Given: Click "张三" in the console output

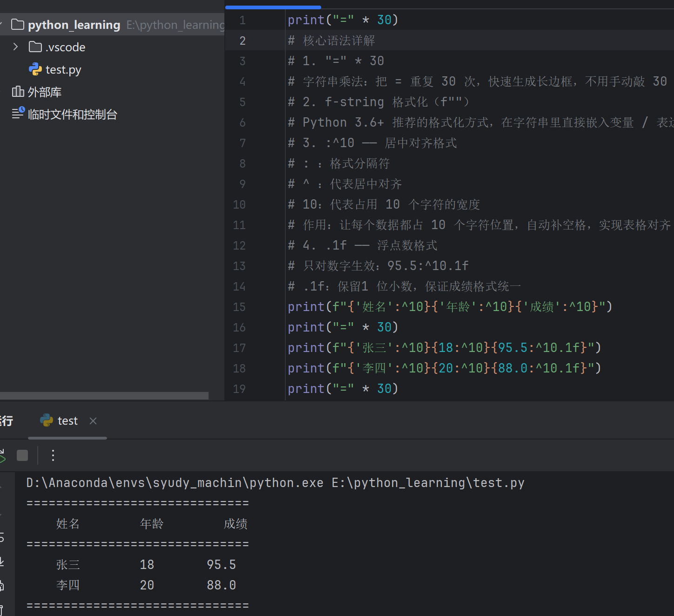Looking at the screenshot, I should (x=68, y=565).
